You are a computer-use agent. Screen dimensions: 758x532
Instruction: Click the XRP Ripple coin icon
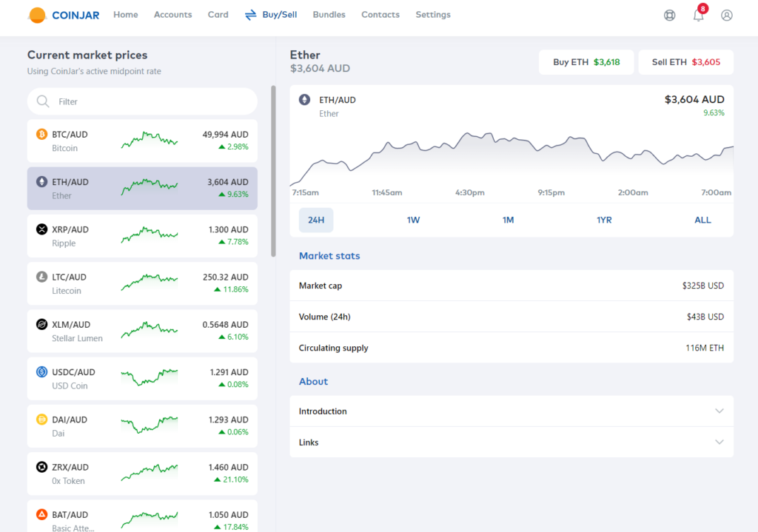(x=42, y=229)
